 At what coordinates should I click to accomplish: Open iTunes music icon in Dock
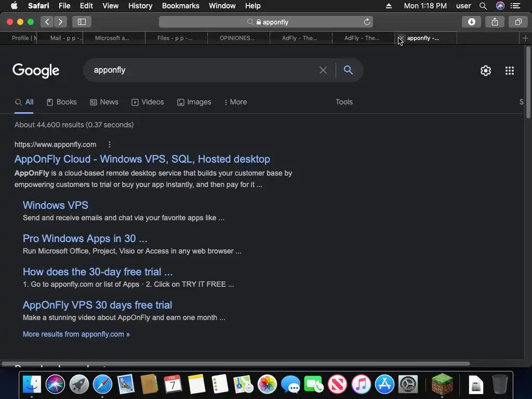pyautogui.click(x=361, y=384)
